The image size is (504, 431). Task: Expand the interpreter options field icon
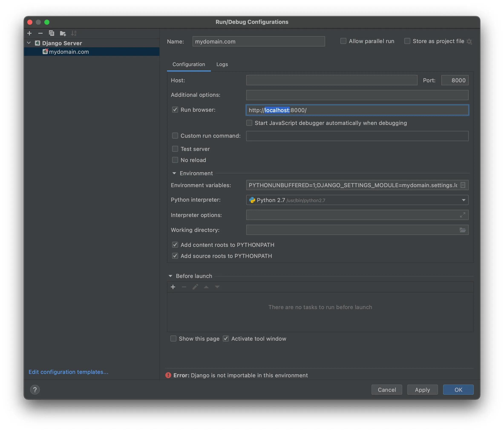pos(462,215)
